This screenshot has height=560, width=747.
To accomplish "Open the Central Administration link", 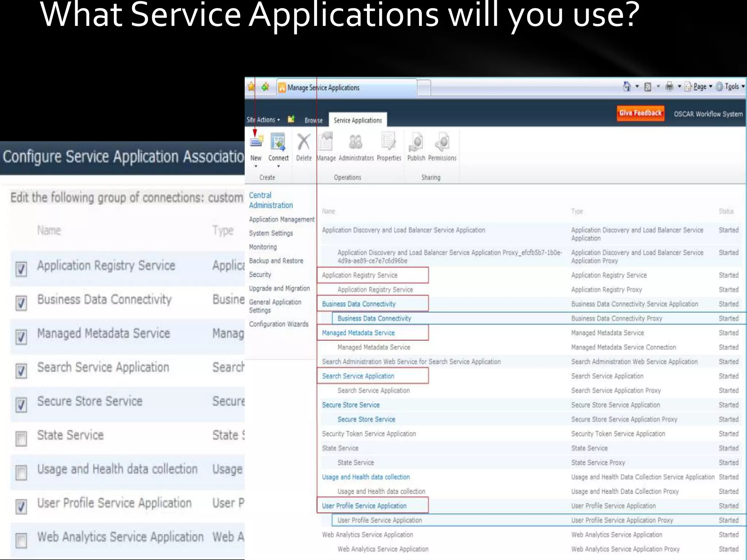I will click(x=271, y=200).
